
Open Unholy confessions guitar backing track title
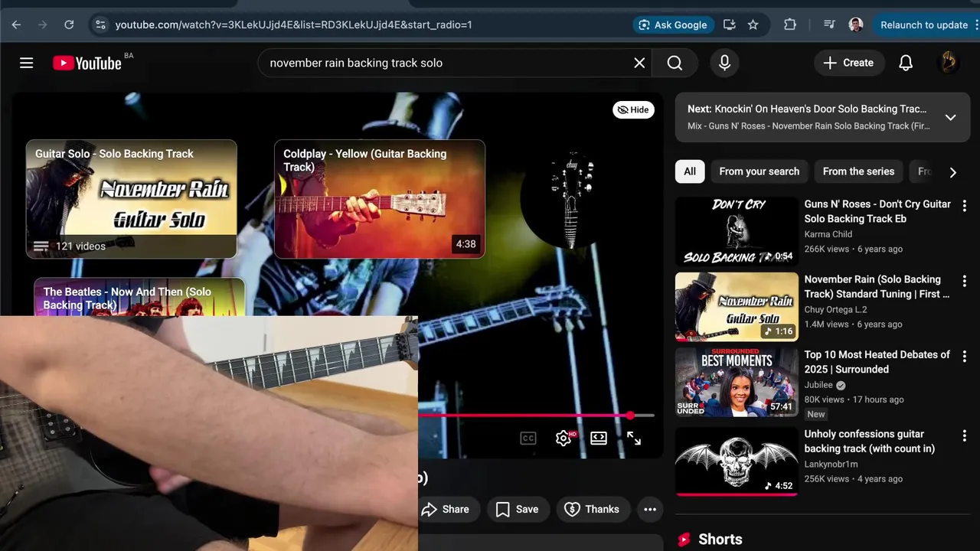click(x=869, y=441)
